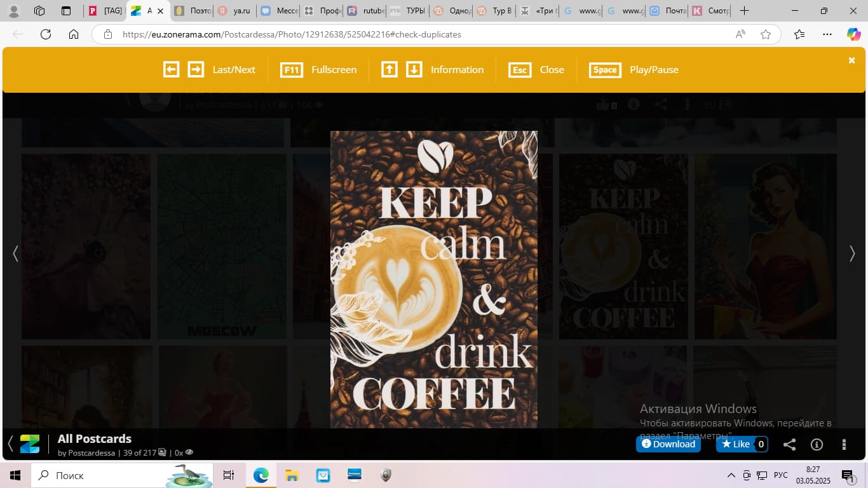The image size is (868, 488).
Task: Click the right arrow key icon for Next
Action: click(196, 69)
